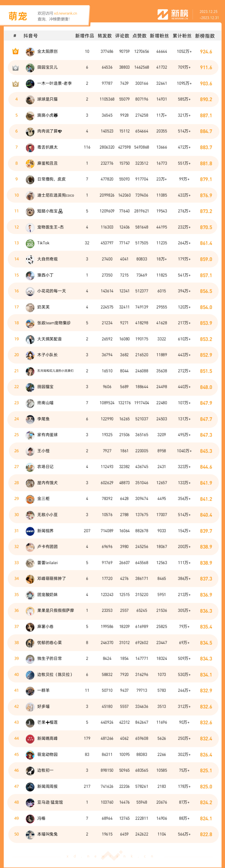Select the 点赞数 column header

(x=140, y=36)
